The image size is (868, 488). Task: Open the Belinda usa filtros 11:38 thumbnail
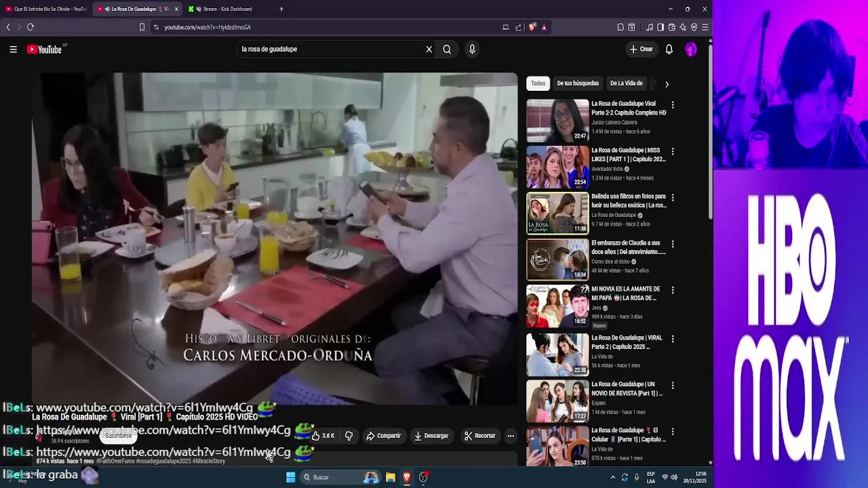(557, 213)
